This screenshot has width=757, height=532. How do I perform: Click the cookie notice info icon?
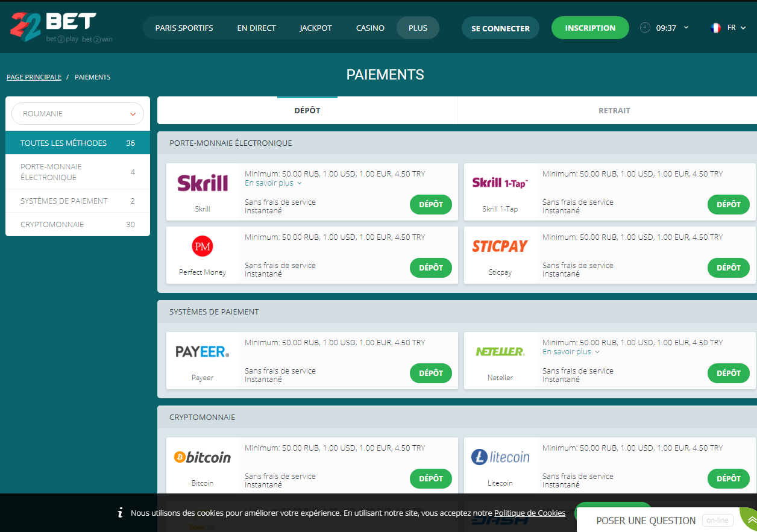[x=120, y=513]
